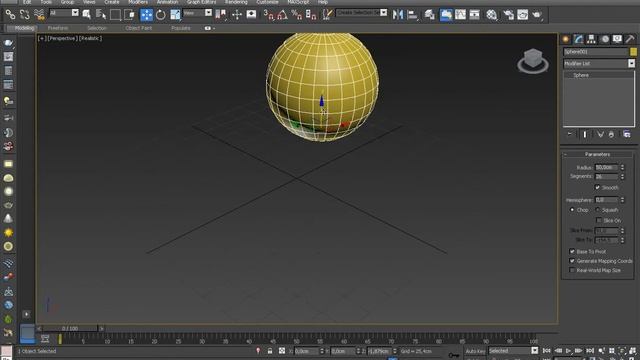The height and width of the screenshot is (360, 640).
Task: Adjust the Segments spinner arrows
Action: [622, 176]
